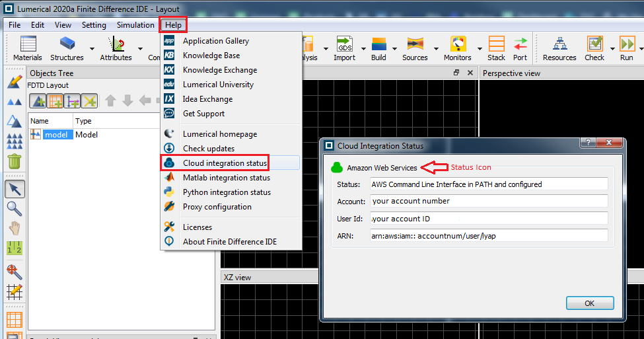644x339 pixels.
Task: Click the Zoom extent magnifier icon
Action: coord(15,272)
